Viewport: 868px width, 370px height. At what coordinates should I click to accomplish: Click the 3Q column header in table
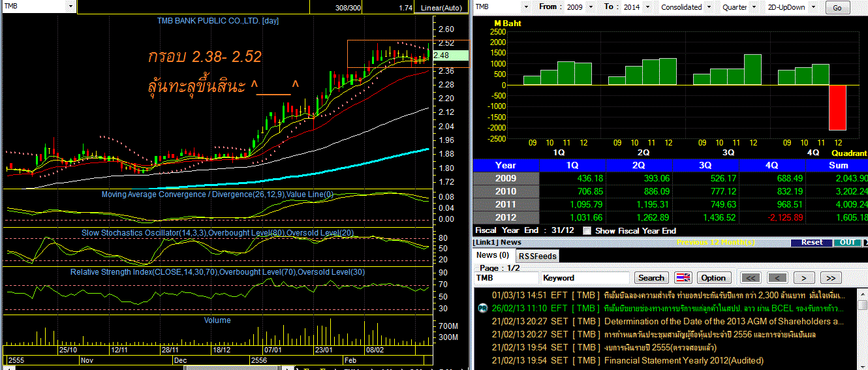(705, 165)
